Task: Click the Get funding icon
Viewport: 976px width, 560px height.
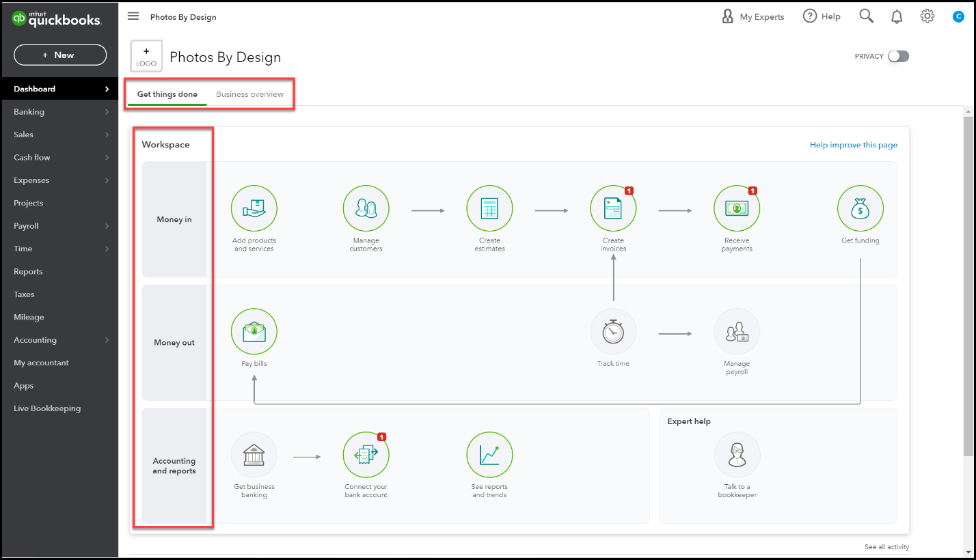Action: coord(860,208)
